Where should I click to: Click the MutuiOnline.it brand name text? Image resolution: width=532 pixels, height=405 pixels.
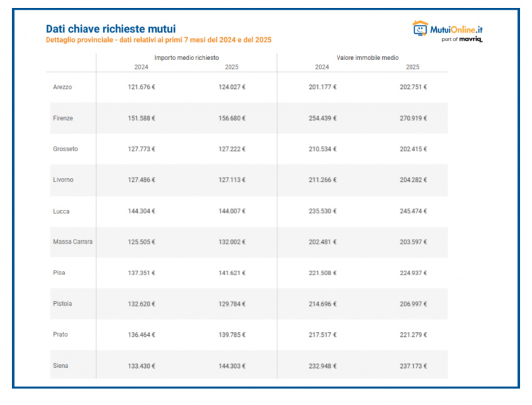point(456,30)
